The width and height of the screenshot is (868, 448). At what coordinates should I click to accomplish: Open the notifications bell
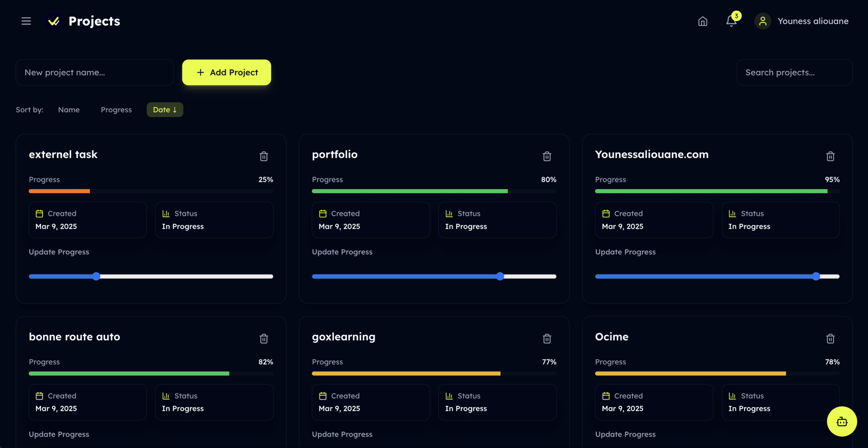point(731,21)
